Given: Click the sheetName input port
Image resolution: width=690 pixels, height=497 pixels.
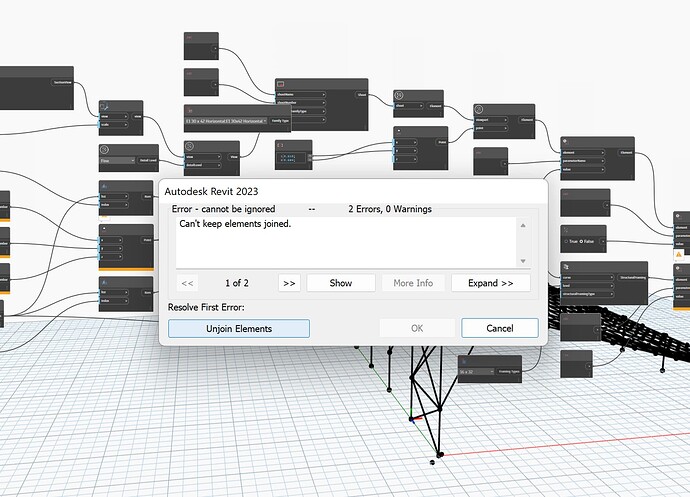Looking at the screenshot, I should (x=301, y=94).
